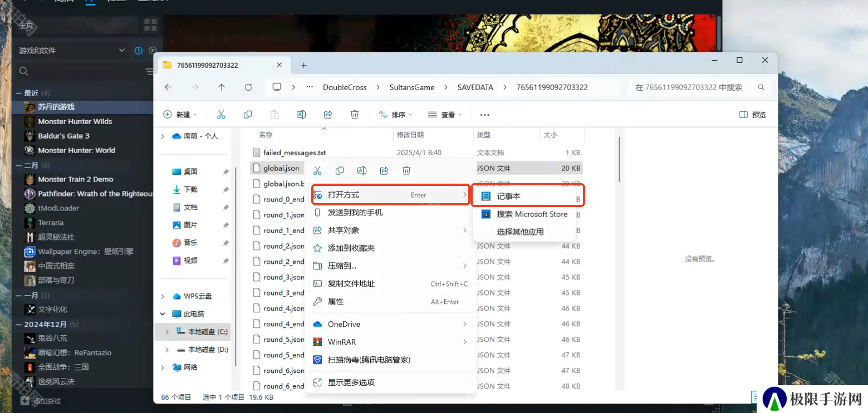Open 新建 dropdown in toolbar
Screen dimensions: 868x413
pyautogui.click(x=180, y=115)
